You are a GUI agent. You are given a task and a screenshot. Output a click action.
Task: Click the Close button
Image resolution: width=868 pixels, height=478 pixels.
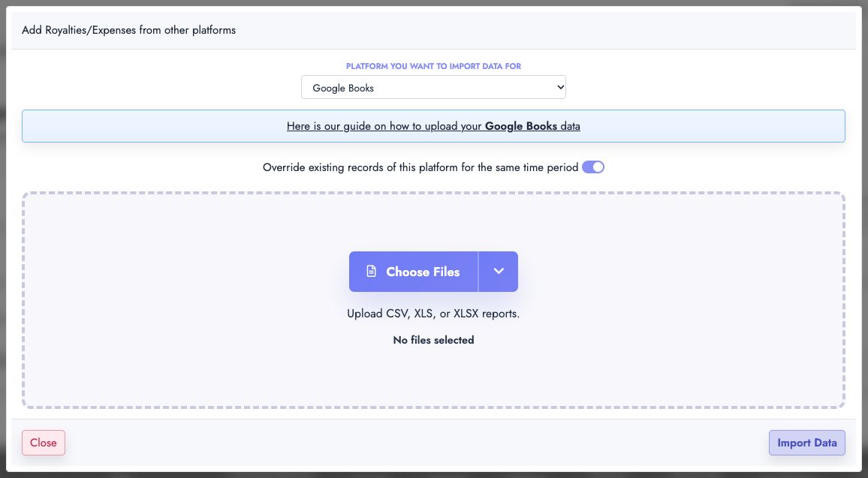pyautogui.click(x=44, y=443)
